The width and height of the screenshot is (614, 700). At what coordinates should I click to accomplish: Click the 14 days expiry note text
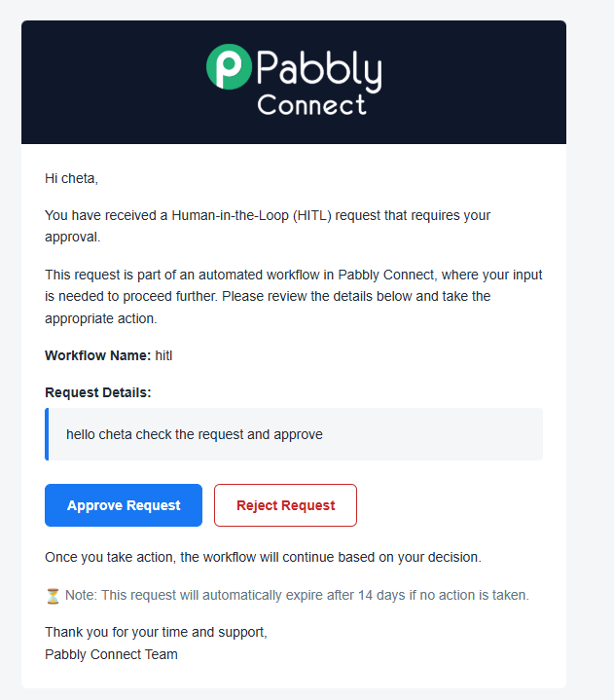297,595
